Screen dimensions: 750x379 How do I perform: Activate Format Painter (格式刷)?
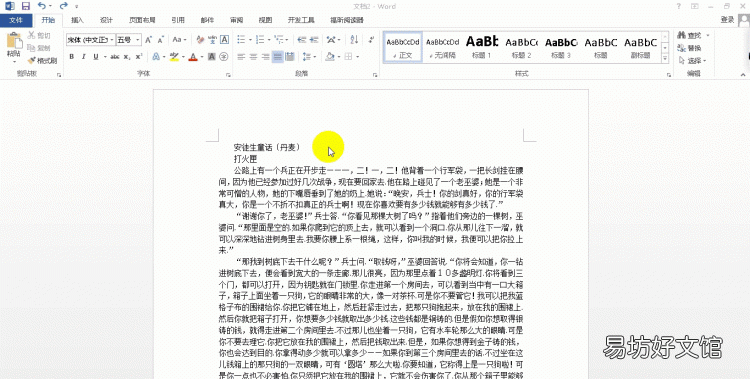[42, 61]
